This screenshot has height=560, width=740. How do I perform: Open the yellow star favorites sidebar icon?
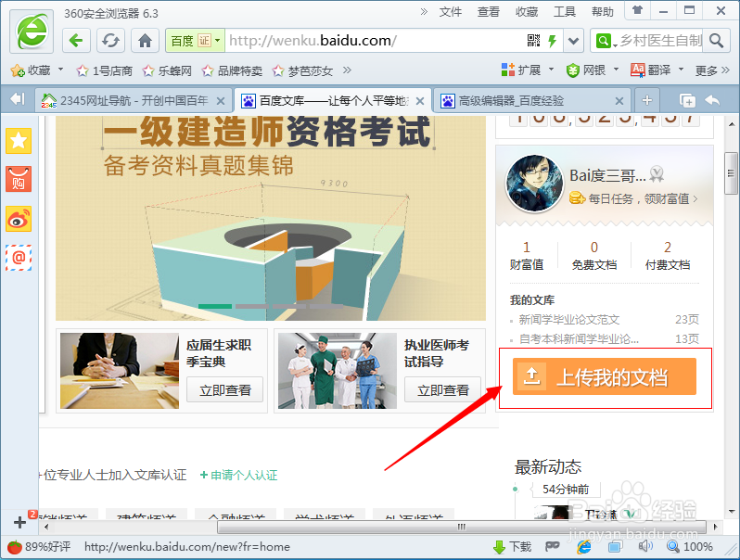click(19, 141)
